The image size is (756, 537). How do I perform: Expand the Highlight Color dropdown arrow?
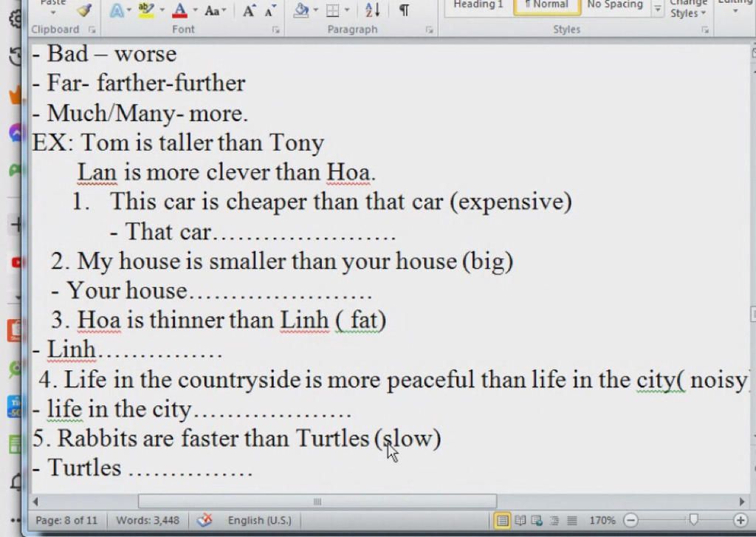(162, 10)
